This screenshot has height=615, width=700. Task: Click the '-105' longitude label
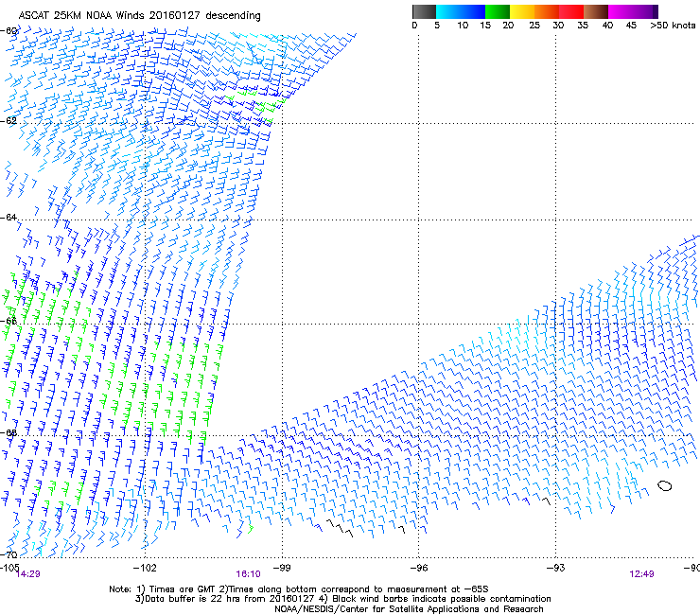pyautogui.click(x=9, y=567)
